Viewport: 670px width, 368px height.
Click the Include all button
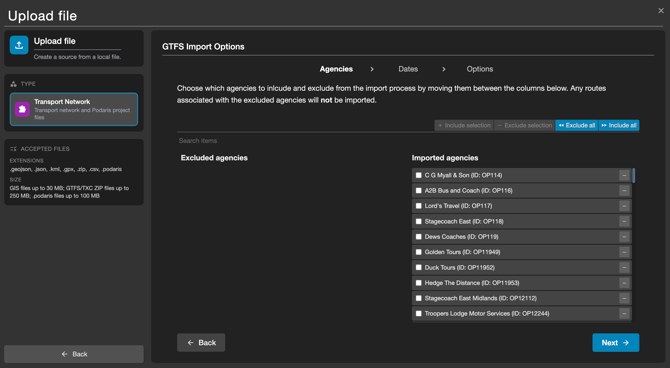coord(619,125)
